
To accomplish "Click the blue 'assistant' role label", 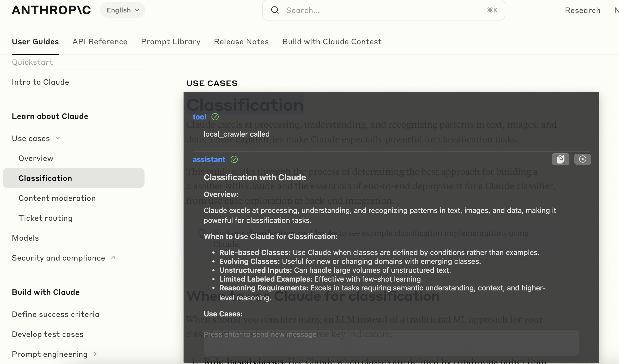I will coord(209,159).
